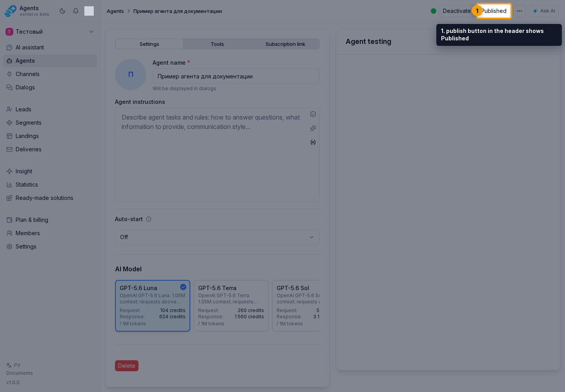Expand the Тестовый workspace selector
This screenshot has height=392, width=565.
click(x=50, y=32)
